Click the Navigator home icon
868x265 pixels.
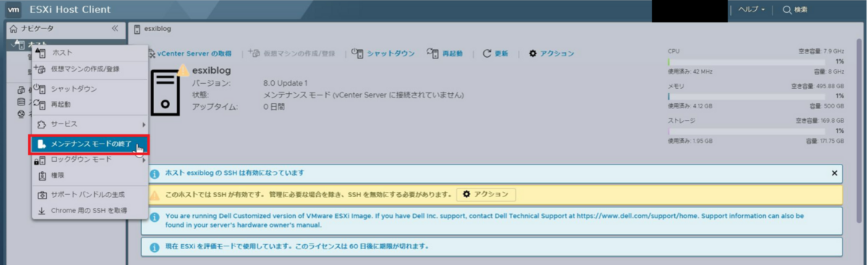[x=13, y=29]
